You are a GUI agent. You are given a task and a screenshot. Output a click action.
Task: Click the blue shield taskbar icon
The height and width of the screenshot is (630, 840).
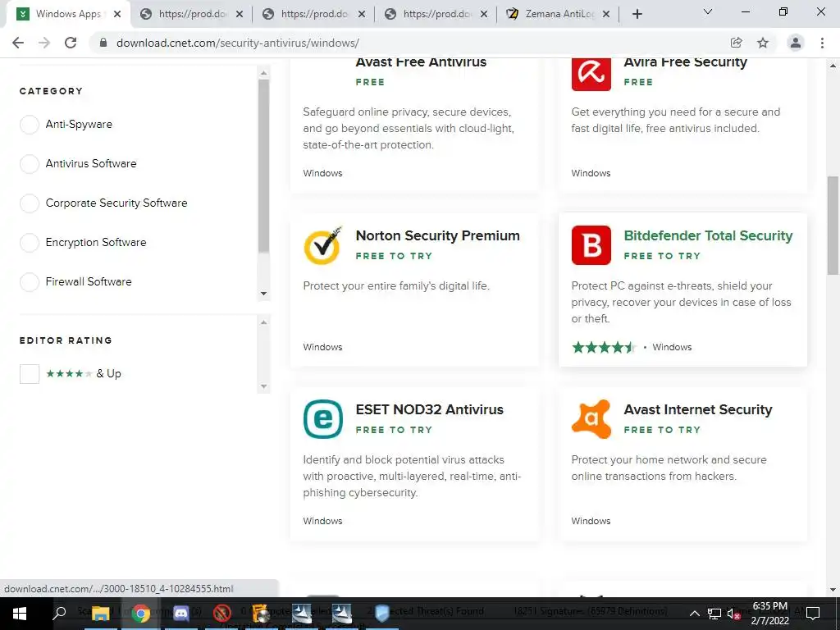tap(382, 614)
